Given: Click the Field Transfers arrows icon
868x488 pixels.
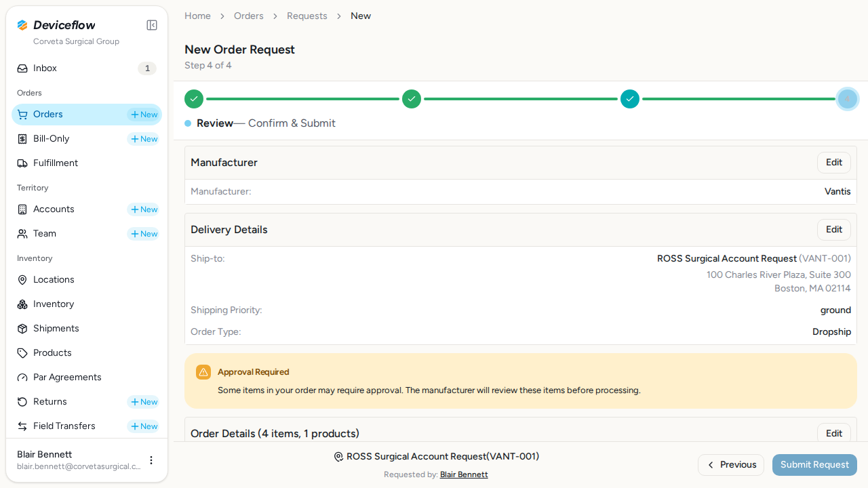Looking at the screenshot, I should (22, 426).
